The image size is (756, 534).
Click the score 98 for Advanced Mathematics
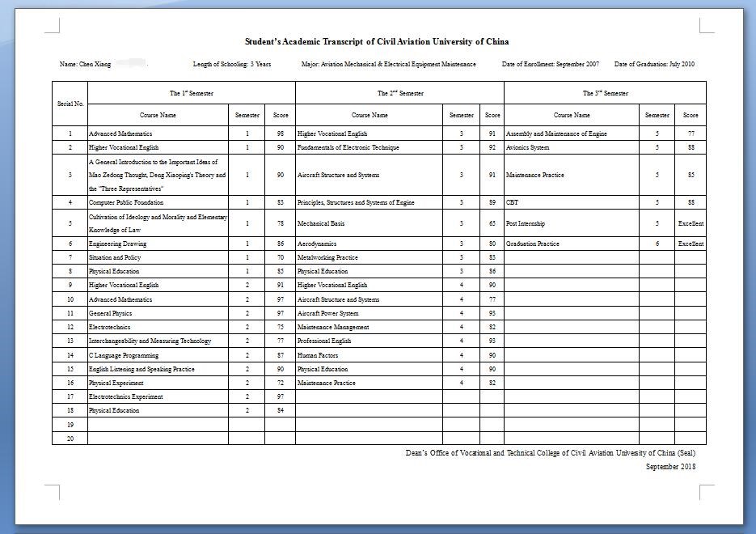tap(281, 133)
